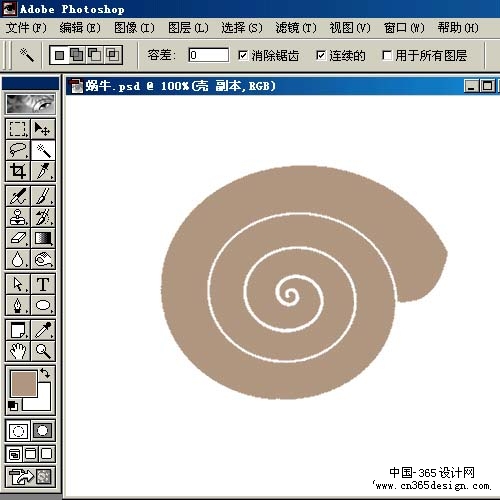The image size is (500, 500).
Task: Select the Rectangular Marquee tool
Action: coord(18,129)
